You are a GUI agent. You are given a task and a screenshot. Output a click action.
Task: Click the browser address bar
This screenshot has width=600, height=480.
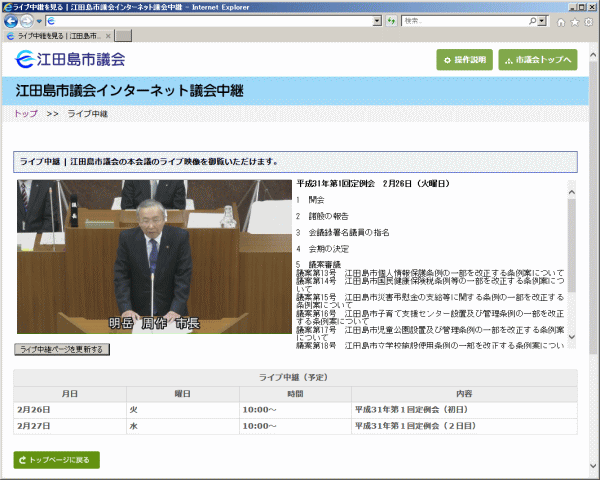(209, 21)
